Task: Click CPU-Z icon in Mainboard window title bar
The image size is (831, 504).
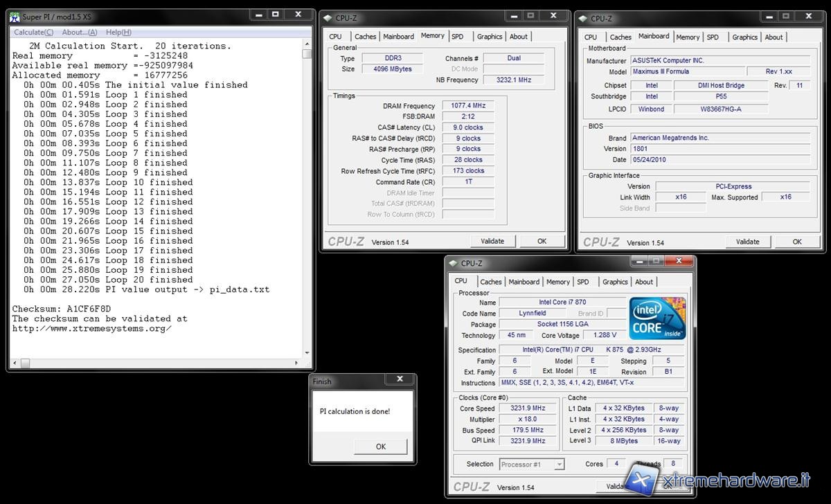Action: 582,19
